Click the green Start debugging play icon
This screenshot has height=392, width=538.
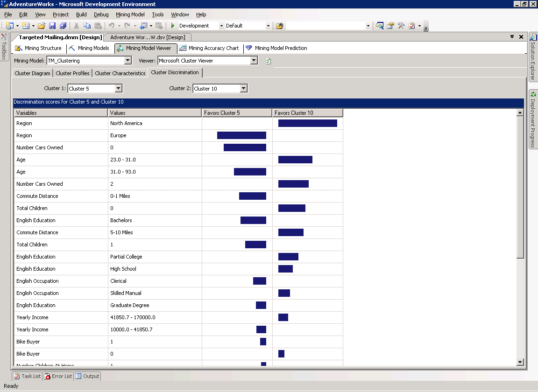[173, 26]
